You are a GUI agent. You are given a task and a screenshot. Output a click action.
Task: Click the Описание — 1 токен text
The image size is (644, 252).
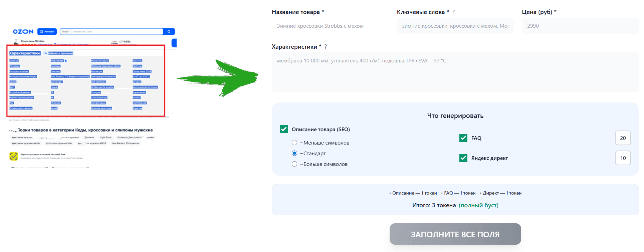tap(414, 193)
